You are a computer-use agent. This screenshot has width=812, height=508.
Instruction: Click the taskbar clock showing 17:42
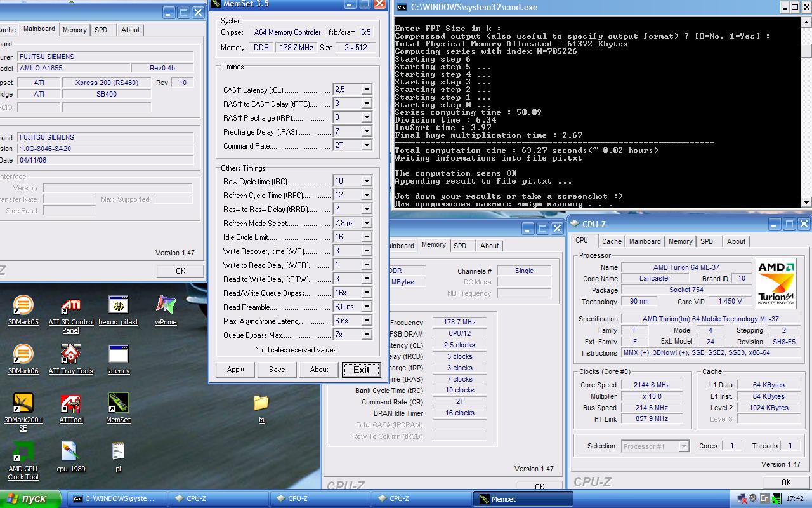tap(795, 499)
